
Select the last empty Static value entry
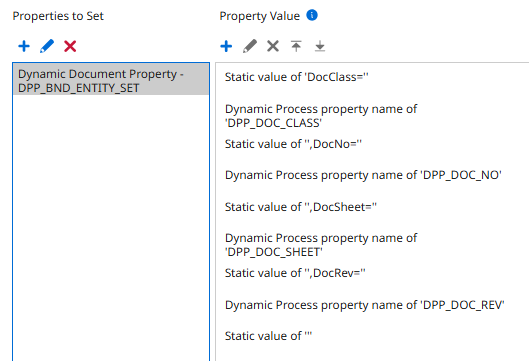[x=269, y=336]
